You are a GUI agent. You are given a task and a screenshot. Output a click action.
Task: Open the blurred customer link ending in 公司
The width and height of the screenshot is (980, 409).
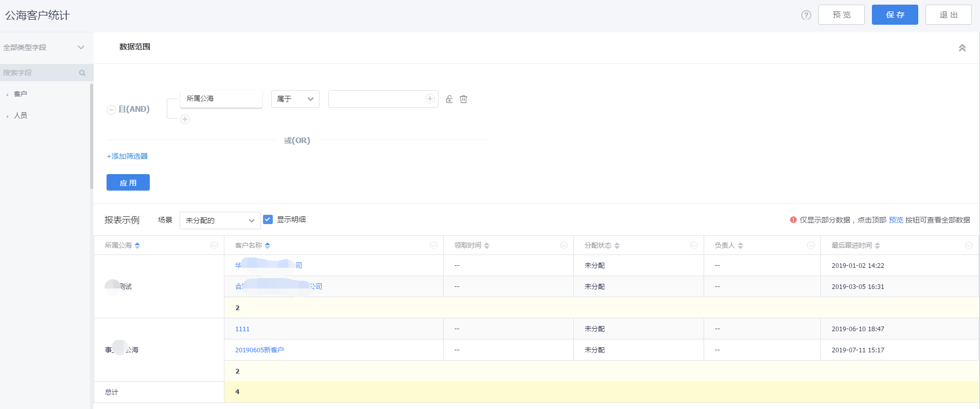[x=278, y=286]
